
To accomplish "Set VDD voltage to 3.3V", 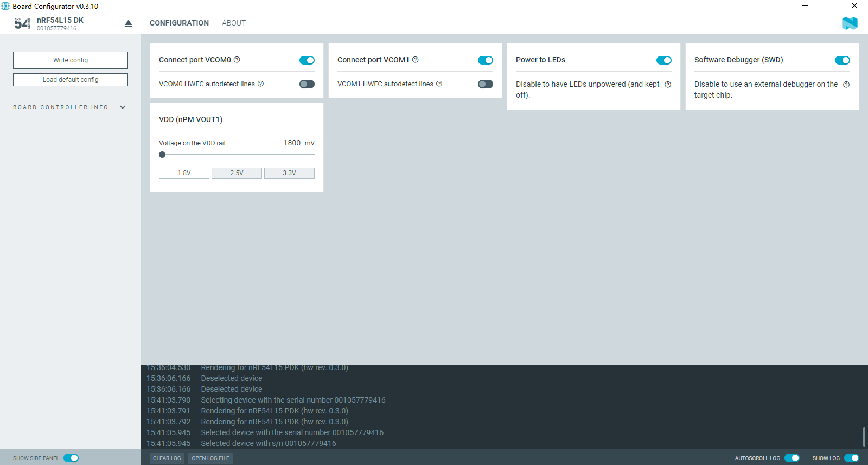I will [x=289, y=173].
